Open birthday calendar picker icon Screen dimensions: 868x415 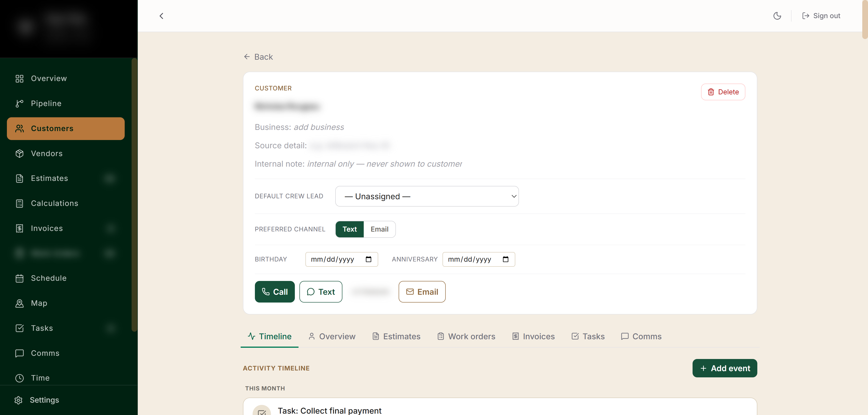point(369,259)
